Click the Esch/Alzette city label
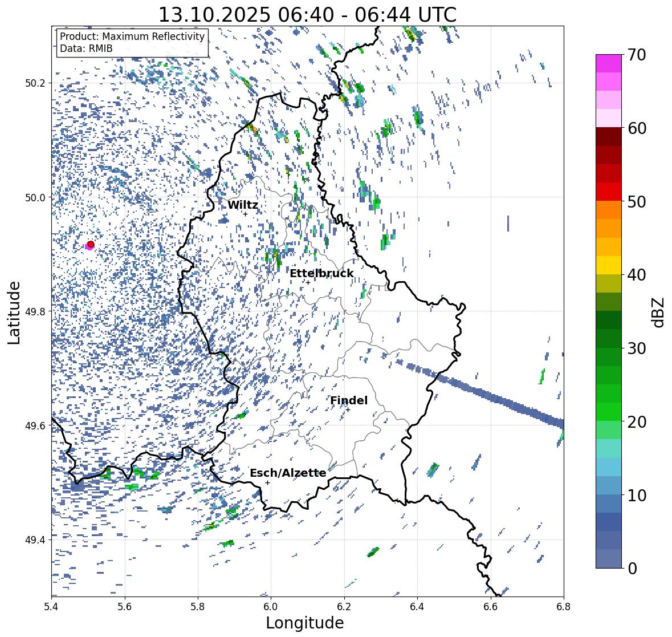This screenshot has width=672, height=637. [x=288, y=473]
